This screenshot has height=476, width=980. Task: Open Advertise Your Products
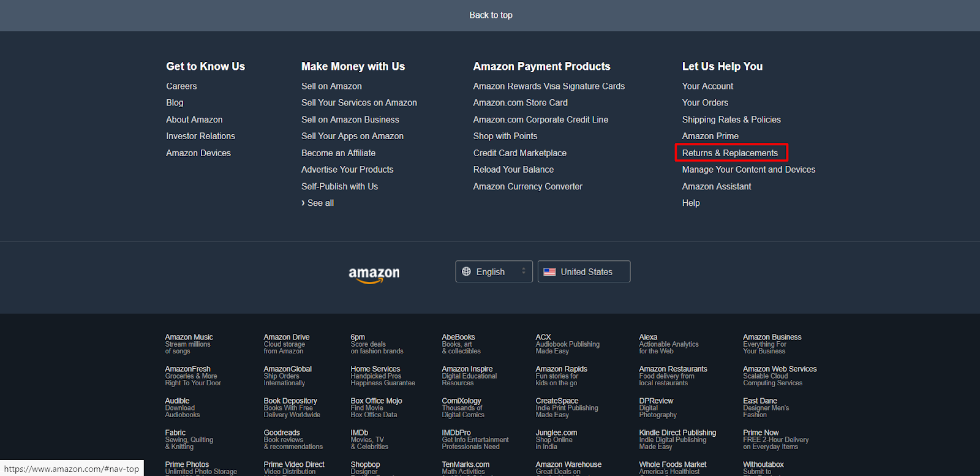(347, 170)
